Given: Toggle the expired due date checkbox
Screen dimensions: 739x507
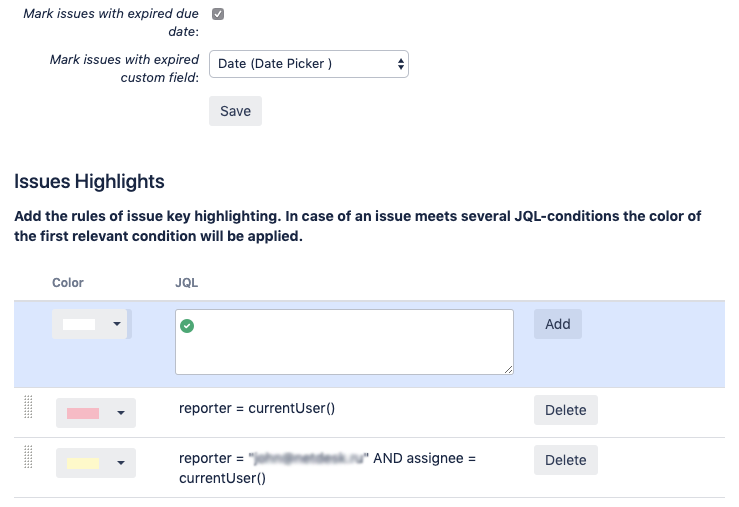Looking at the screenshot, I should click(218, 14).
